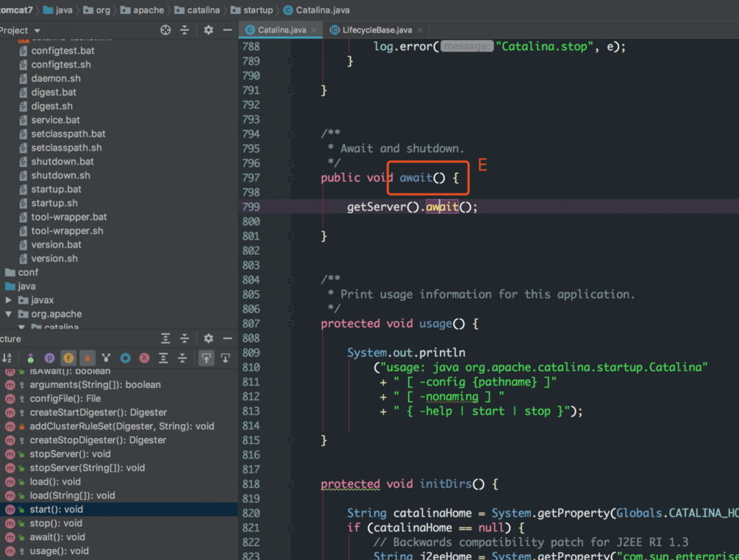The height and width of the screenshot is (560, 739).
Task: Toggle show properties filter in Structure
Action: (x=50, y=358)
